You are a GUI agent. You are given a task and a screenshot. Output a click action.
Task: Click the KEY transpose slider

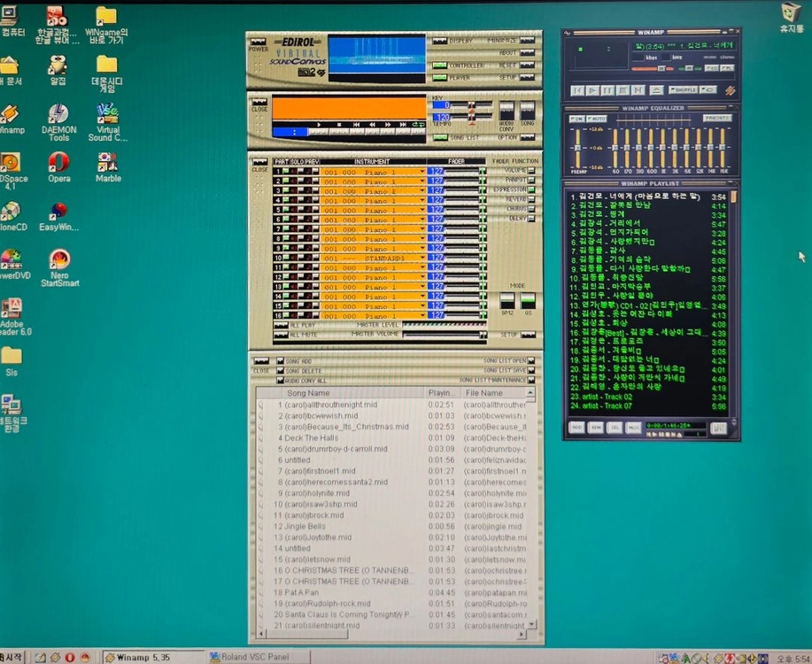click(x=472, y=105)
